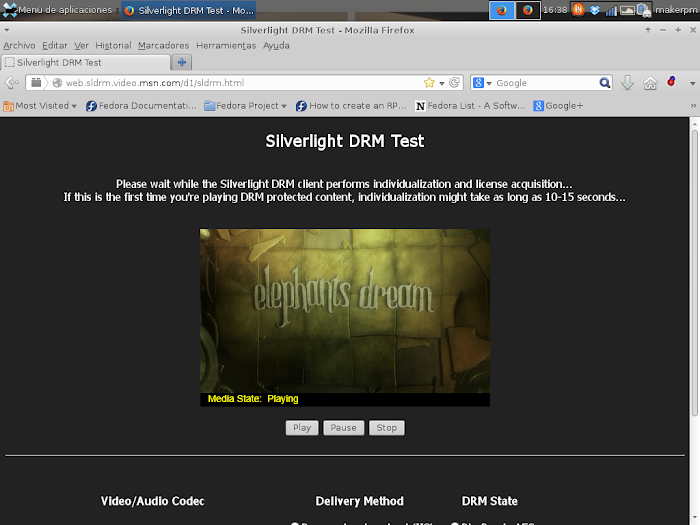This screenshot has height=525, width=700.
Task: Open the Most Visited bookmarks dropdown
Action: tap(40, 106)
